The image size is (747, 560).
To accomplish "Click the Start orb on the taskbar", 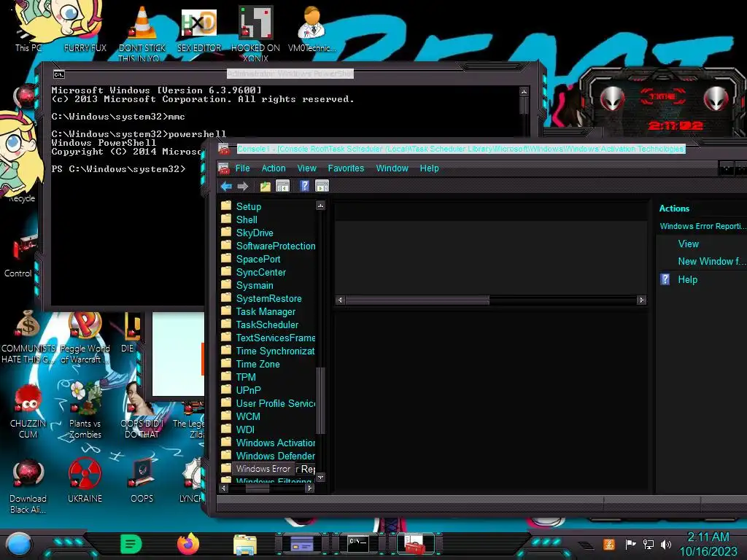I will tap(18, 544).
